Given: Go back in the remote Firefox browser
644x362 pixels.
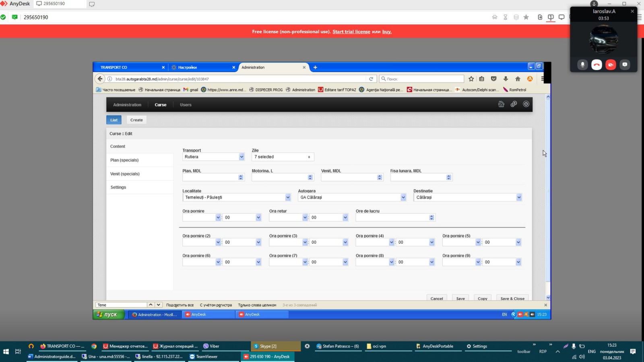Looking at the screenshot, I should coord(100,79).
